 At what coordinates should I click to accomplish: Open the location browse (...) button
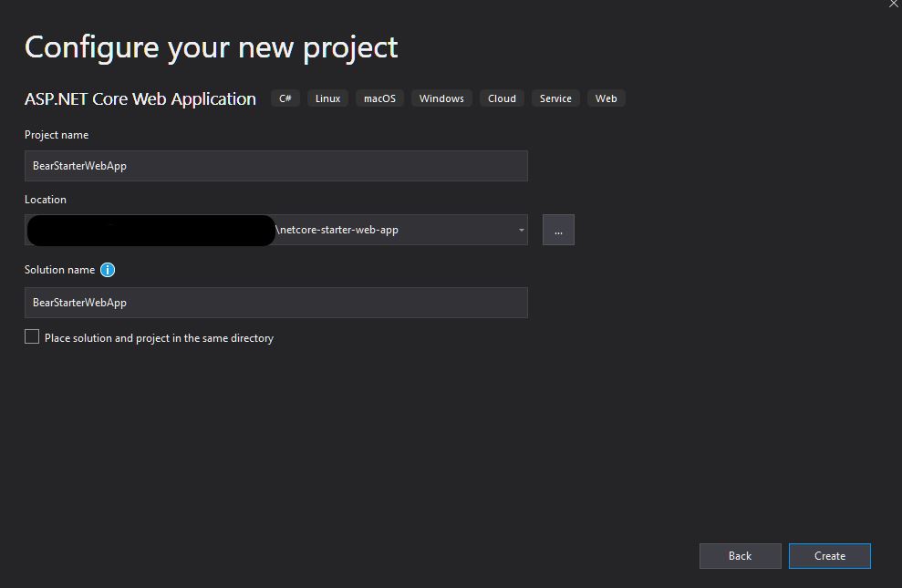558,231
